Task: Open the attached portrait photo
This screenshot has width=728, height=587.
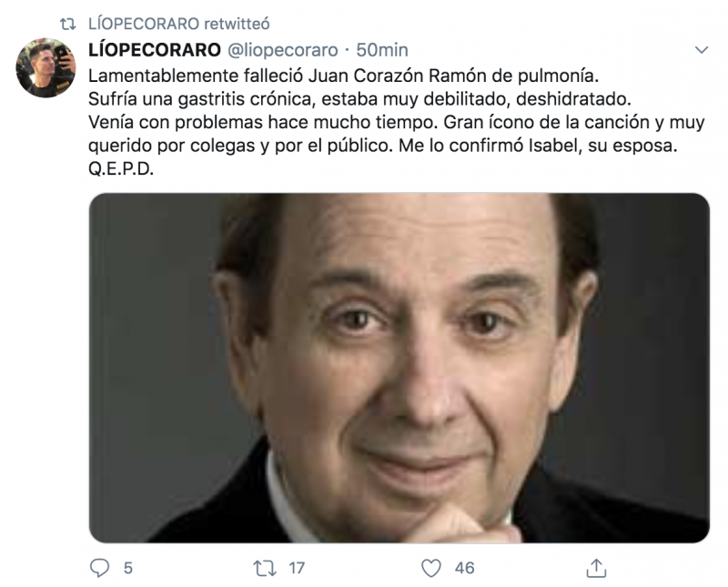Action: (399, 368)
